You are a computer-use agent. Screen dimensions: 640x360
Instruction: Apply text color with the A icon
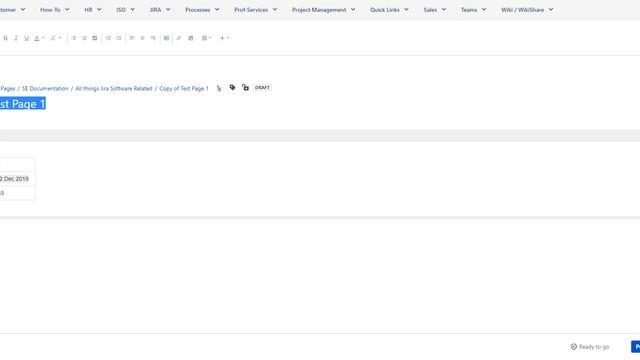point(37,38)
